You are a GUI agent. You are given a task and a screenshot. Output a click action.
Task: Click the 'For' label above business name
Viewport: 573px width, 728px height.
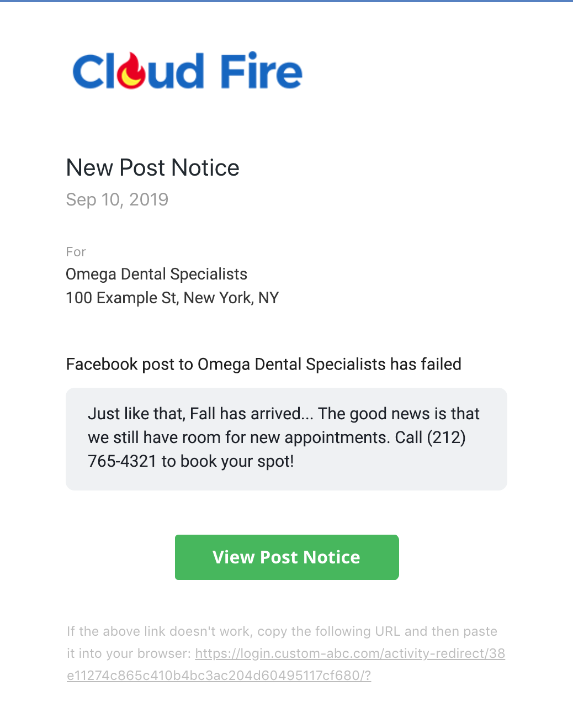click(76, 252)
